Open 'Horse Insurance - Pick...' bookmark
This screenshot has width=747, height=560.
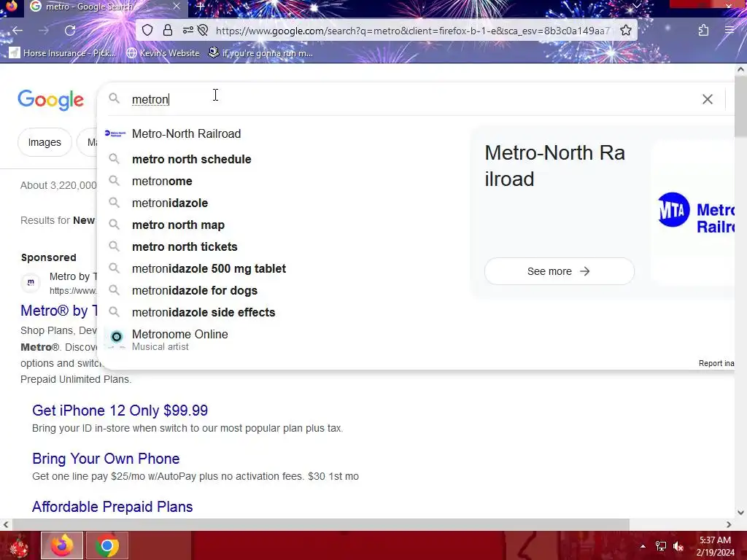(x=63, y=52)
